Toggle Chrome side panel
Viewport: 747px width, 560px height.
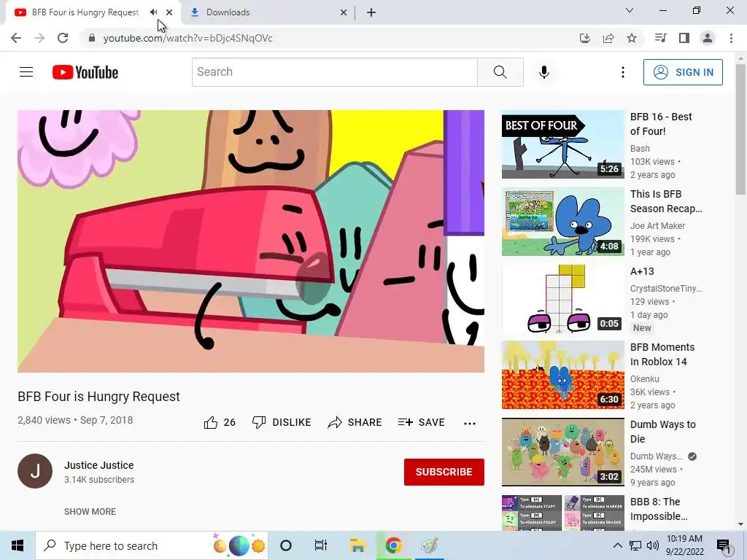684,38
